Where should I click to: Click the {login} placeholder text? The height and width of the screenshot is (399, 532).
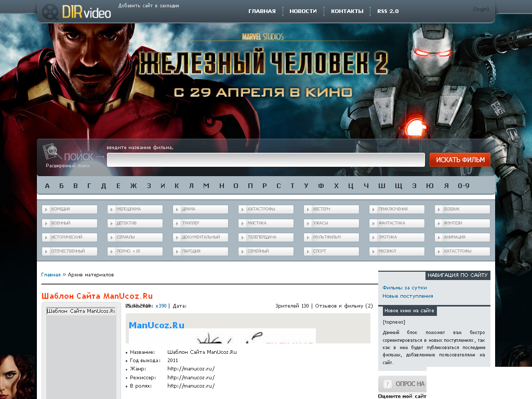[481, 9]
